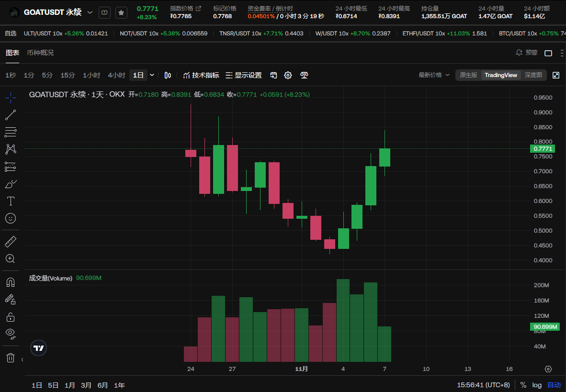Select the 1分 interval
This screenshot has height=392, width=566.
click(x=29, y=75)
